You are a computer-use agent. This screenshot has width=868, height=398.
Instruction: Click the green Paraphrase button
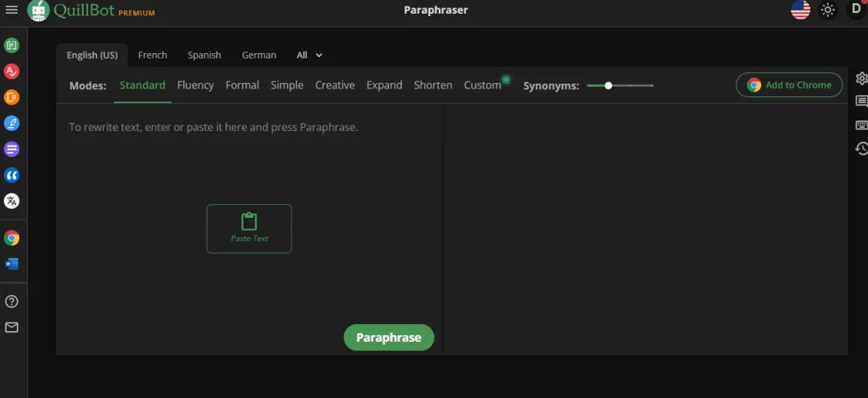pos(389,338)
